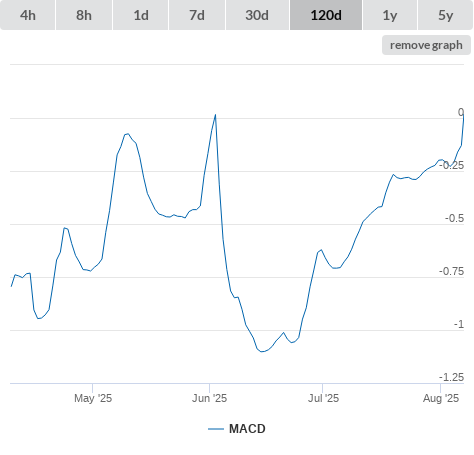
Task: Select the 4h time range tab
Action: pyautogui.click(x=28, y=15)
